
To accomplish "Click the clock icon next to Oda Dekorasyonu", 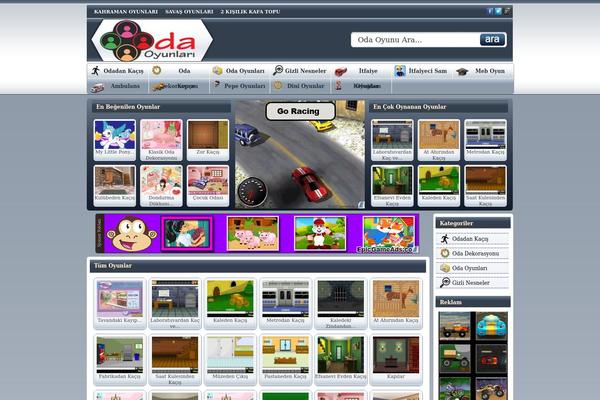I will 445,253.
